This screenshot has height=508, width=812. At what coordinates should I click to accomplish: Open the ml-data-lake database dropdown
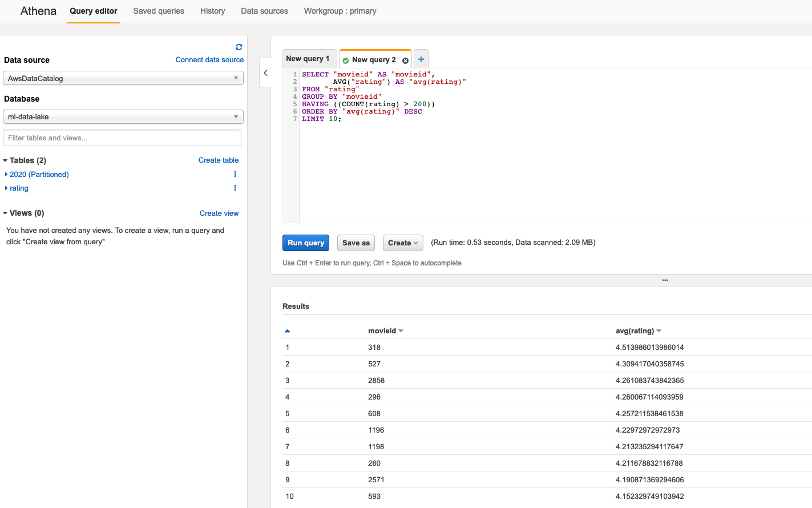point(123,117)
